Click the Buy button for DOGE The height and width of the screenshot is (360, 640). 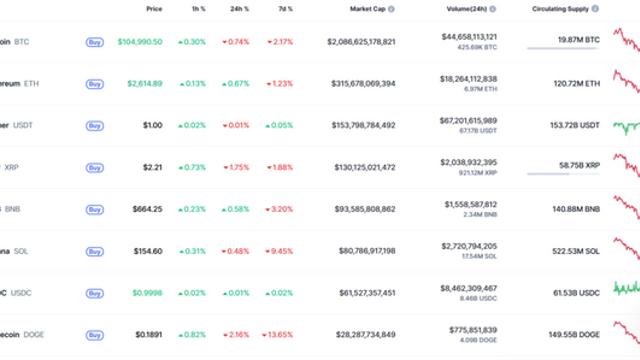(95, 335)
